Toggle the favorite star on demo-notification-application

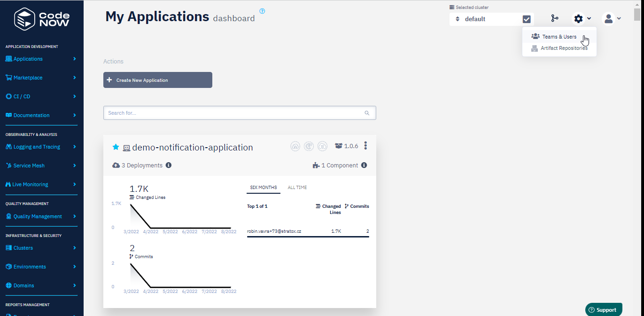point(116,147)
